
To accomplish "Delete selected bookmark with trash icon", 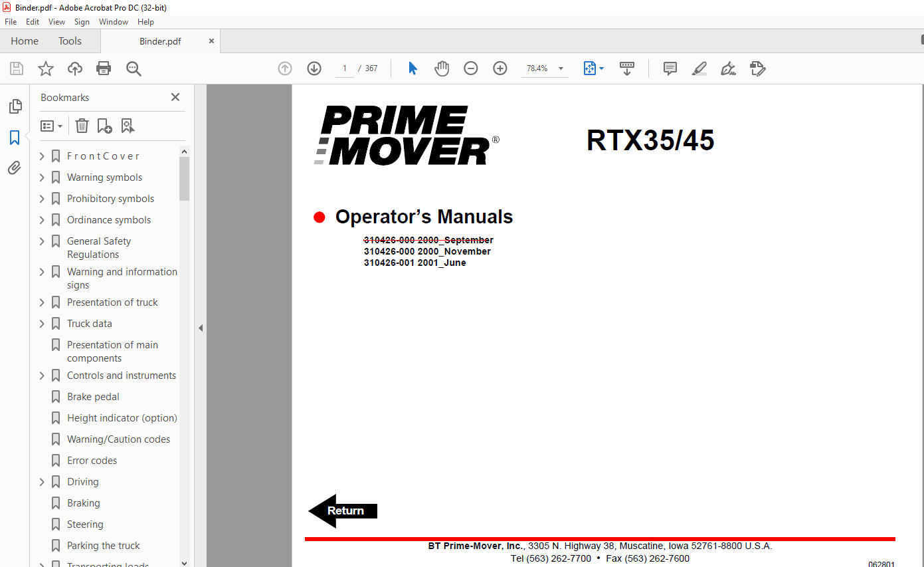I will tap(82, 126).
